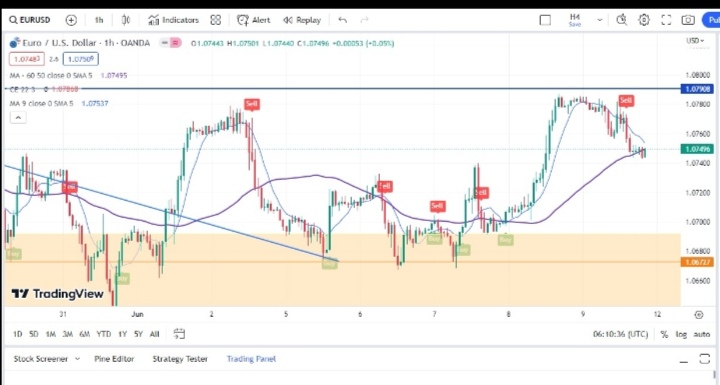
Task: Add symbol to compare with plus icon
Action: (71, 20)
